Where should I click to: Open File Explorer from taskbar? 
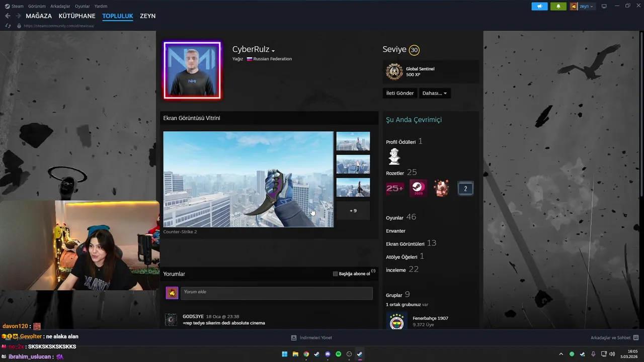[x=295, y=354]
